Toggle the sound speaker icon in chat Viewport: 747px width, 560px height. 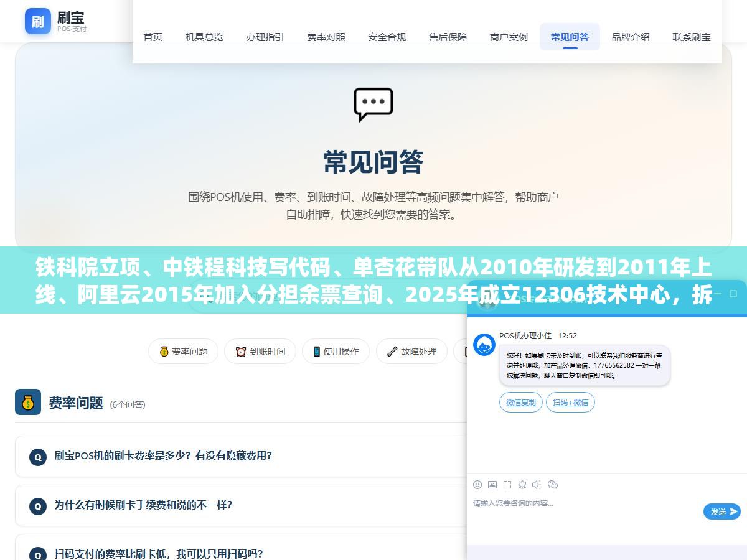537,485
